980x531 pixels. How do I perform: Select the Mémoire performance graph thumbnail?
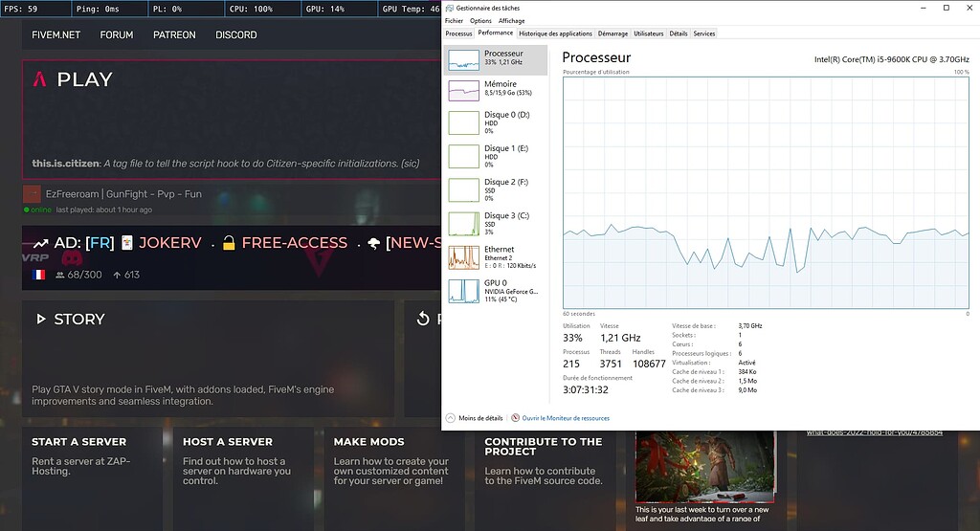pyautogui.click(x=464, y=90)
